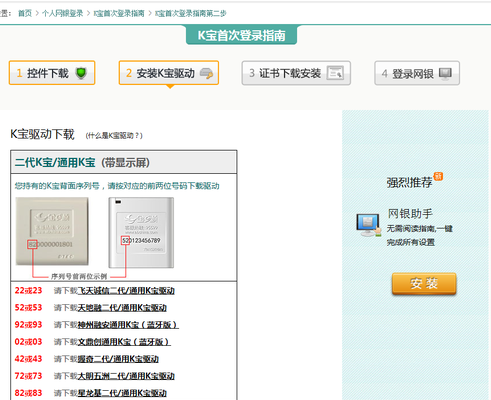This screenshot has height=400, width=491.
Task: Download 神州融安通用K宝（蓝牙版）
Action: pyautogui.click(x=128, y=325)
